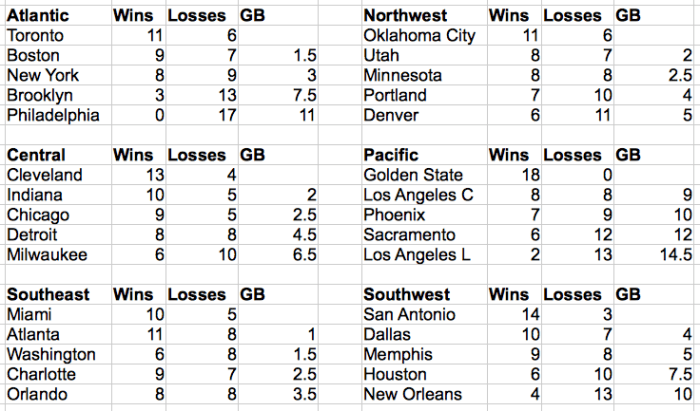Select the Pacific division header cell

[x=391, y=155]
